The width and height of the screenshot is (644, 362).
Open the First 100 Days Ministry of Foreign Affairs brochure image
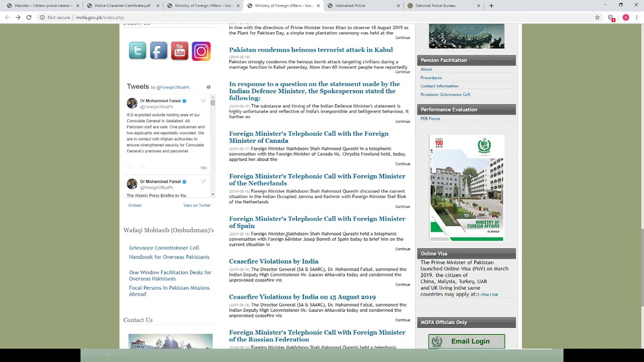466,188
